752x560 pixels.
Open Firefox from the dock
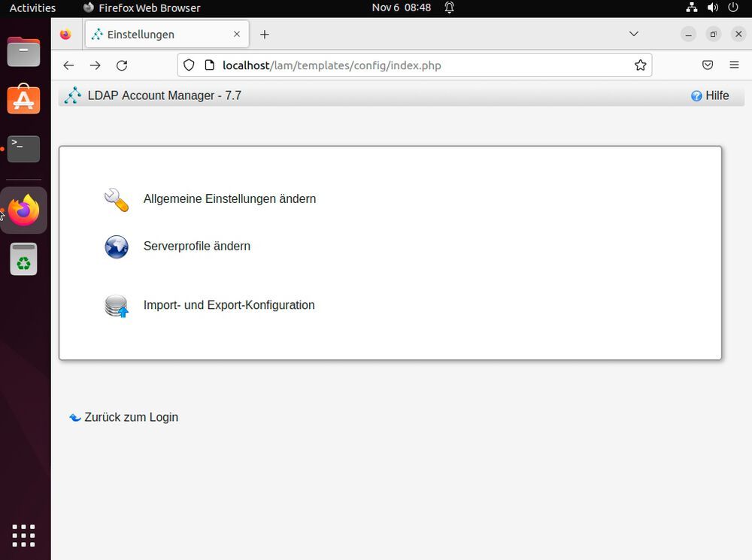(23, 210)
